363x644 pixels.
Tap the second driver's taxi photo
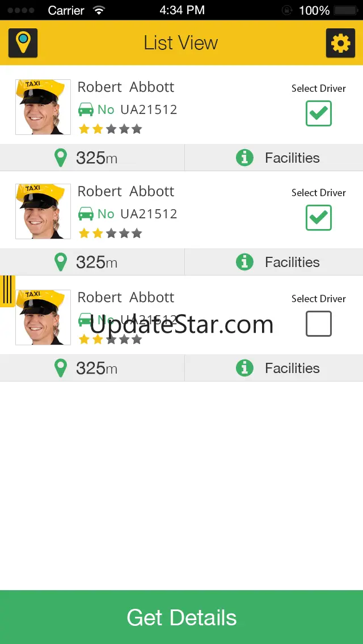point(43,211)
